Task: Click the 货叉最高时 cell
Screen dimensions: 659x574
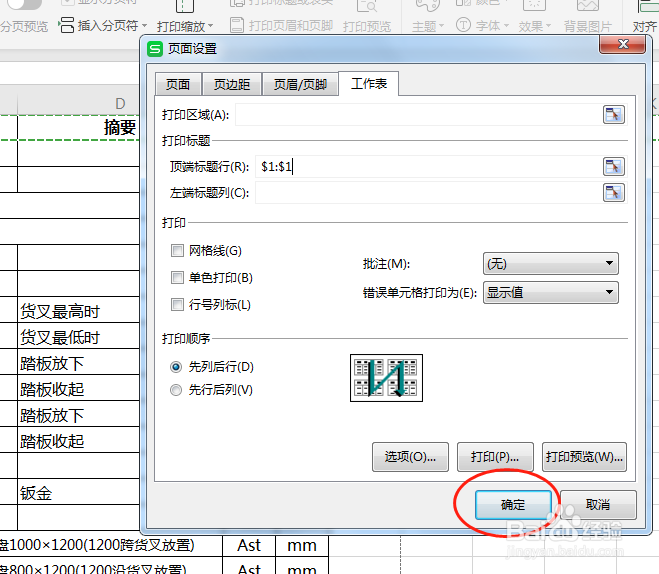Action: click(x=78, y=310)
